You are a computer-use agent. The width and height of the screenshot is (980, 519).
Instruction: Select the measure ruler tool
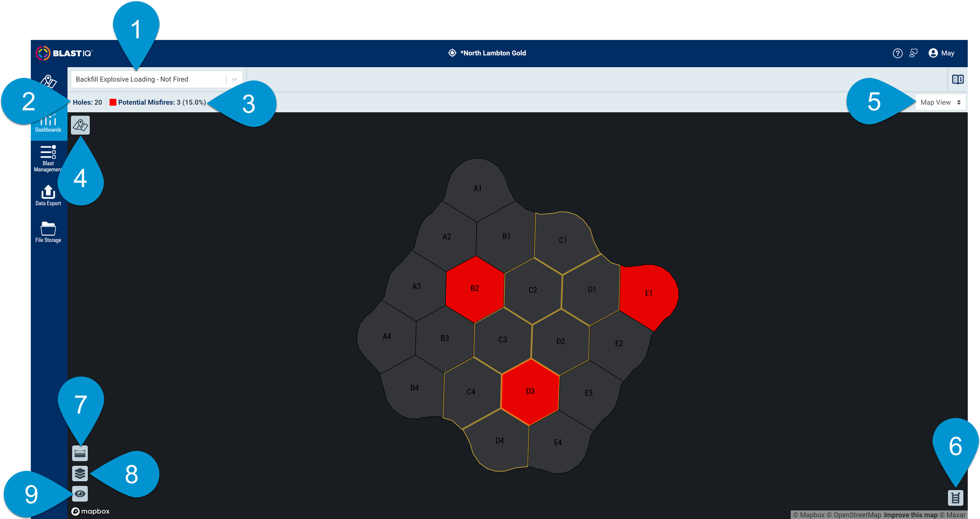(80, 453)
